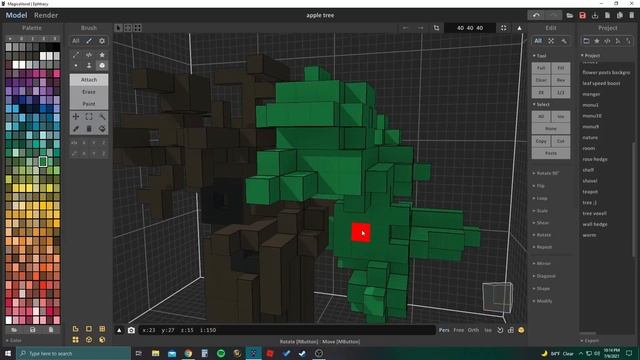Switch camera to Iso mode
The width and height of the screenshot is (640, 360).
click(x=488, y=330)
